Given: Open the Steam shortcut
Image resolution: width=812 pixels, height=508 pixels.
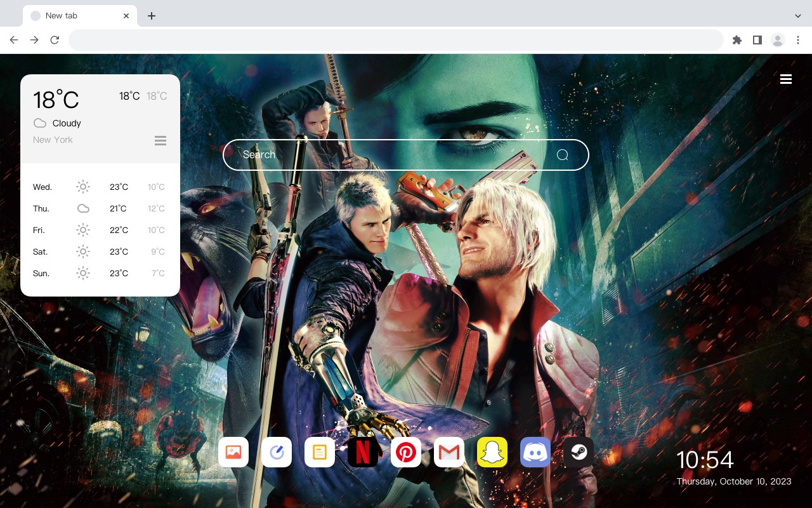Looking at the screenshot, I should pyautogui.click(x=579, y=452).
